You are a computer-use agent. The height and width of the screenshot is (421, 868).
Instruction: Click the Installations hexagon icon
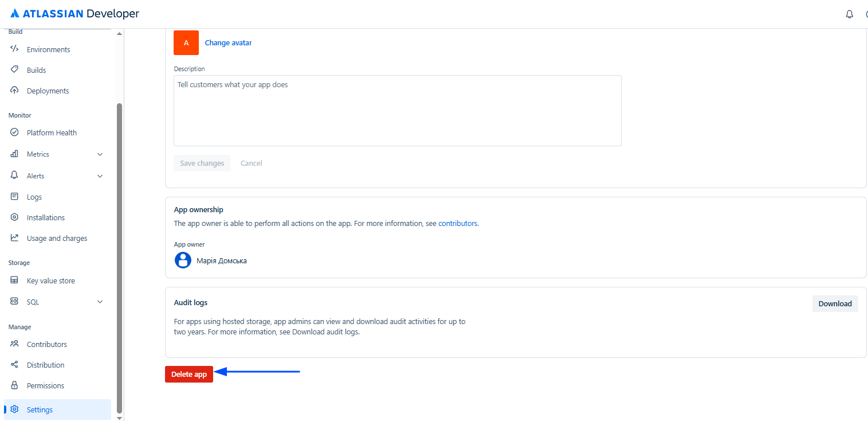[15, 217]
